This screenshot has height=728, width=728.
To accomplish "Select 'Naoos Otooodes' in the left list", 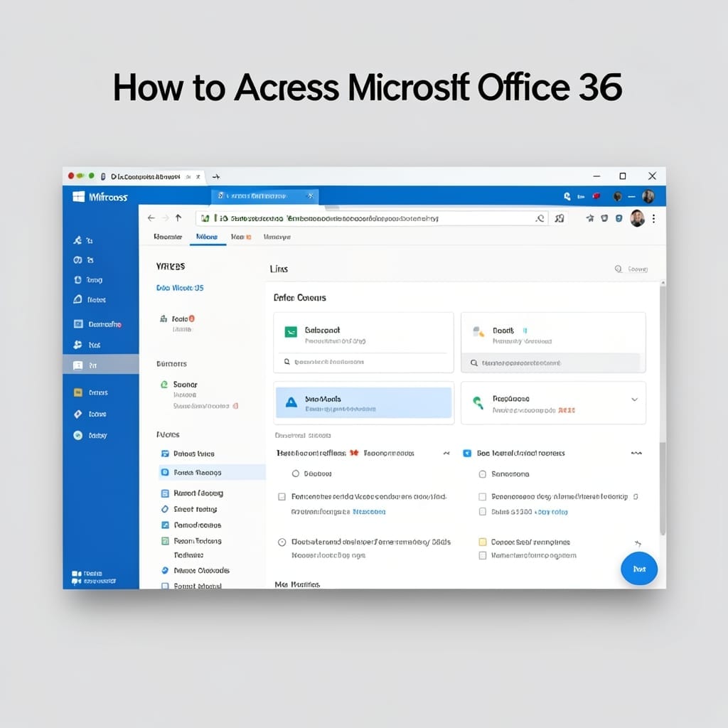I will (x=195, y=570).
